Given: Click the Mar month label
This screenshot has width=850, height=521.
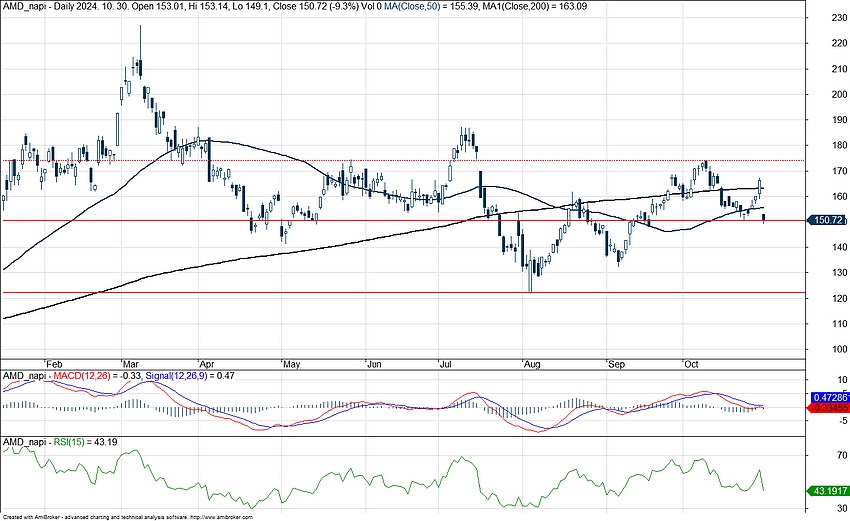Looking at the screenshot, I should tap(131, 364).
